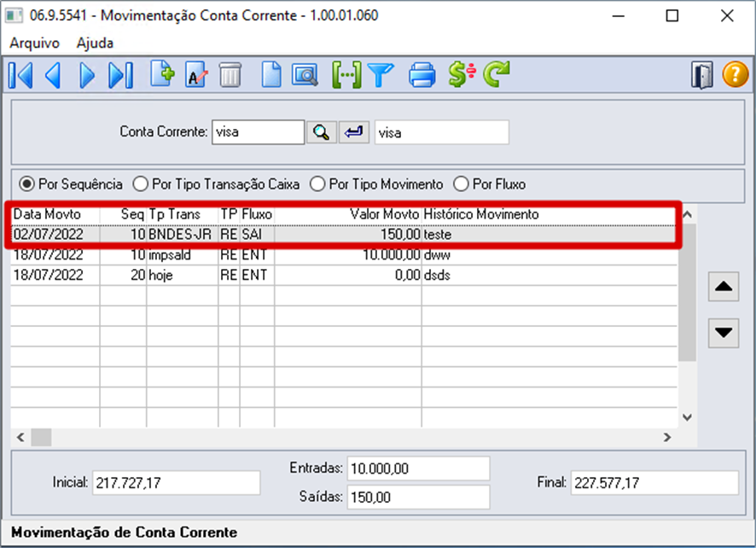
Task: Click the green refresh arrow icon
Action: pos(496,74)
